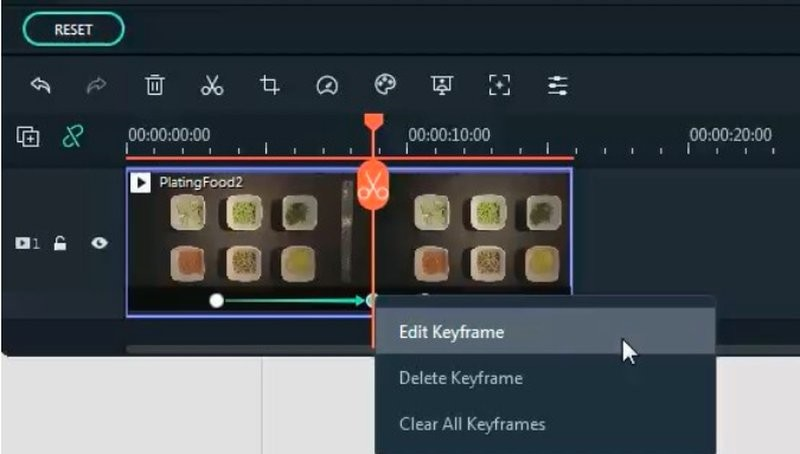Open the Crop tool

tap(269, 85)
